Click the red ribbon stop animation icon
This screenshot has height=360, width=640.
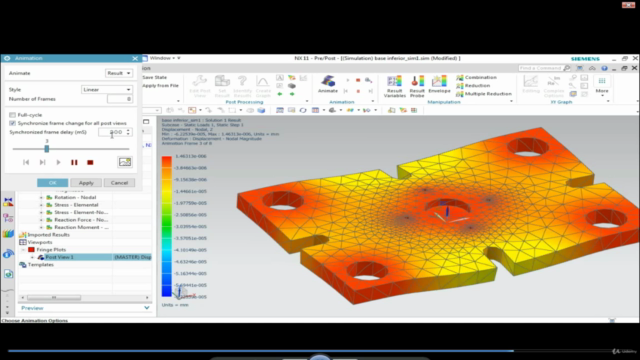tap(358, 80)
